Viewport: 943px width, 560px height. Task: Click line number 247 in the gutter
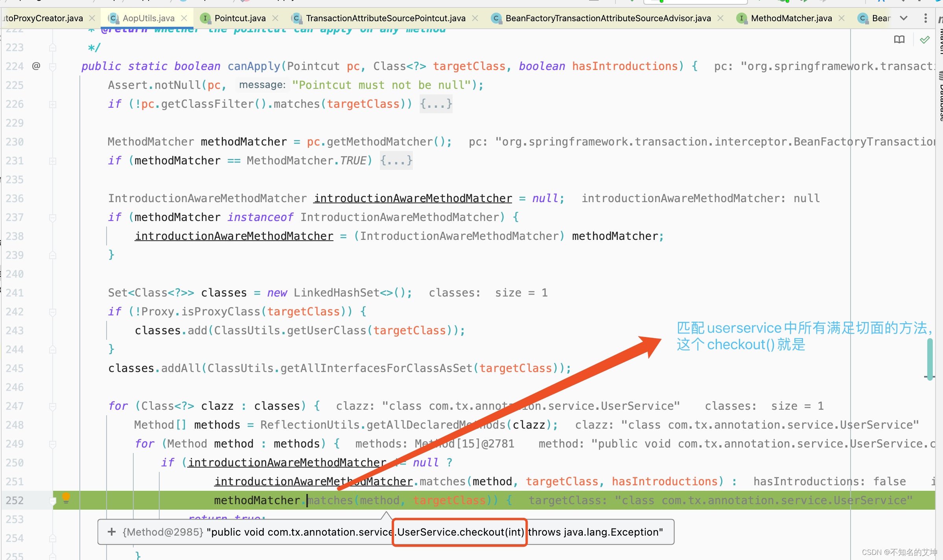click(15, 406)
